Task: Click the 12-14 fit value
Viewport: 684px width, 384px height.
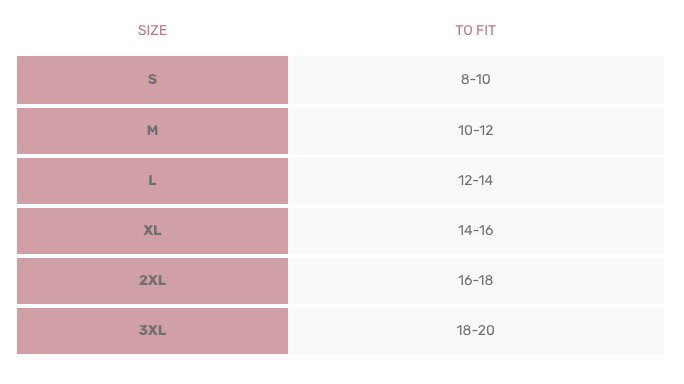Action: [x=475, y=180]
